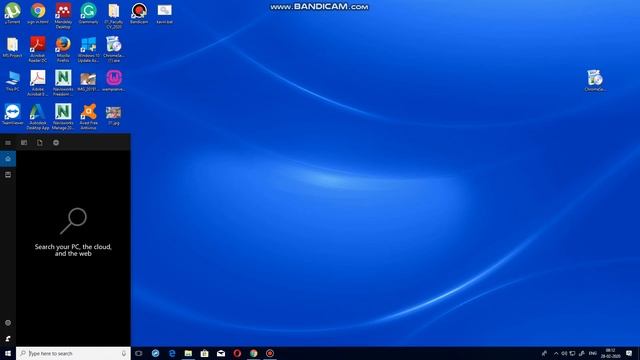Screen dimensions: 640x360
Task: Select the Adobe Acrobat desktop shortcut
Action: coord(38,83)
